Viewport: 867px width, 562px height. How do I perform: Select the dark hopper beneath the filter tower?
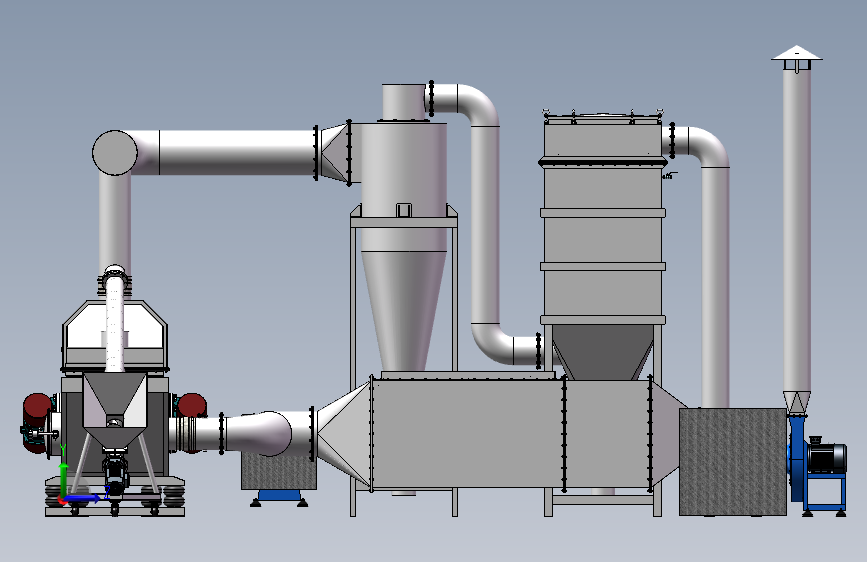coord(603,352)
